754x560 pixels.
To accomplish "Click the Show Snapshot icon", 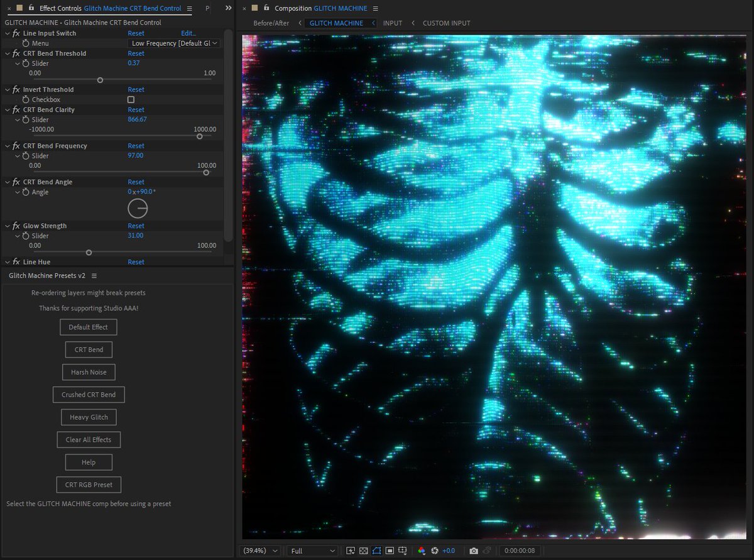I will [486, 551].
